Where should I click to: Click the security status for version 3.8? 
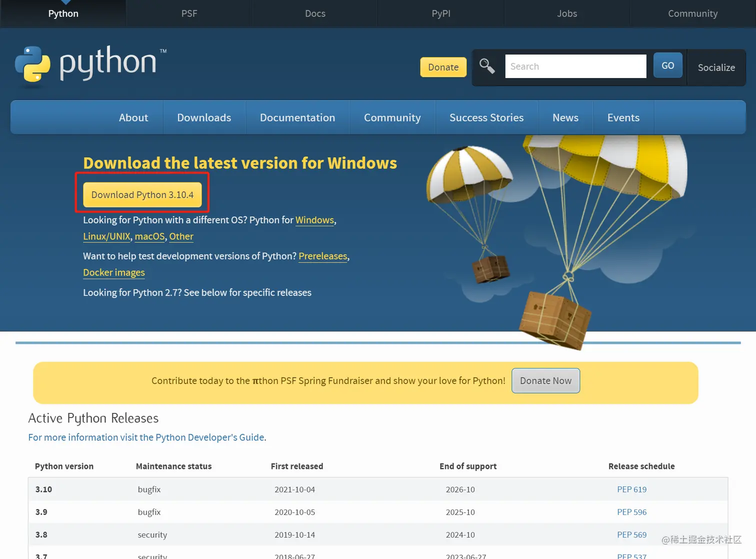[x=152, y=534]
